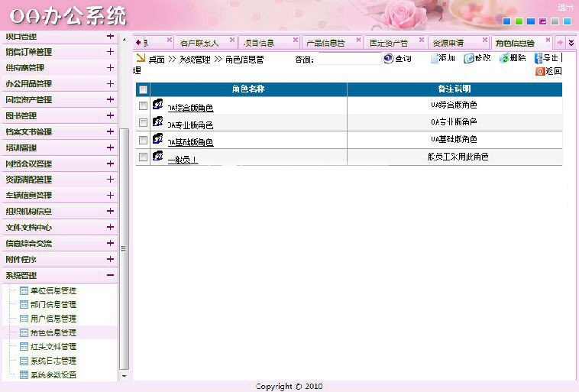Click the 删除 (delete) toolbar icon

point(504,58)
